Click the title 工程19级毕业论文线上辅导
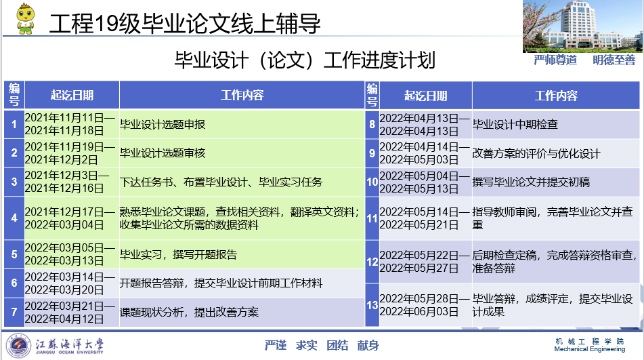The height and width of the screenshot is (360, 644). point(185,23)
